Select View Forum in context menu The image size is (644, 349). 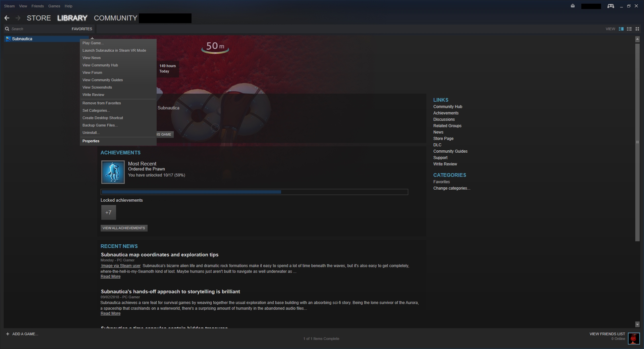118,72
